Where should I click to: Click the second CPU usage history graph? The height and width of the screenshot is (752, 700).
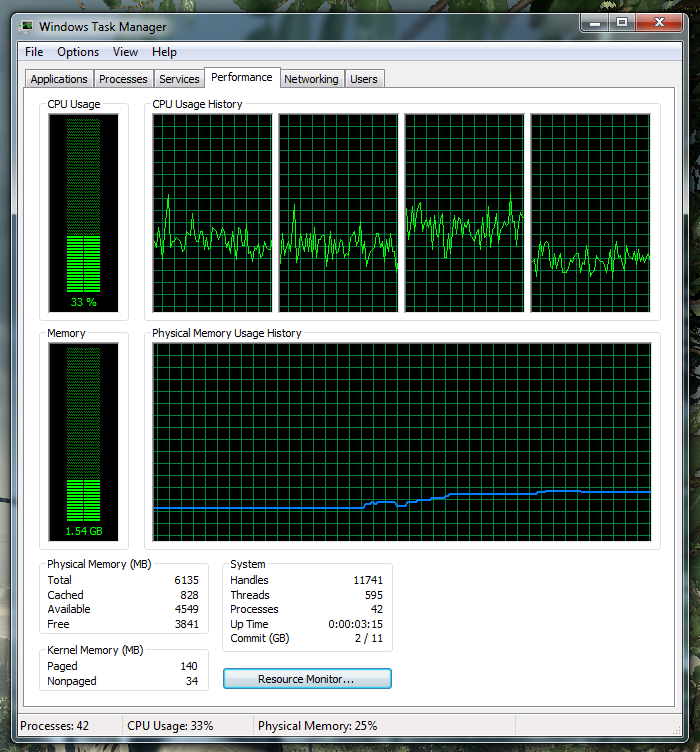point(338,213)
